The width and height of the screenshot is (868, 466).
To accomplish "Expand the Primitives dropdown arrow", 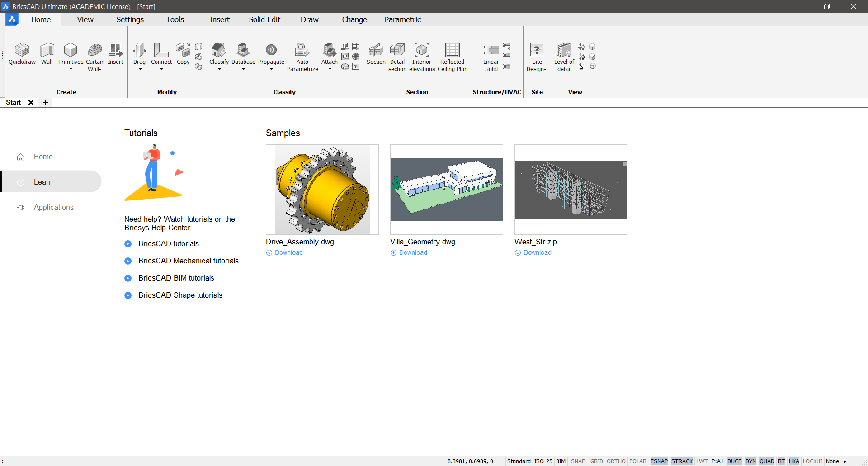I will (x=71, y=69).
